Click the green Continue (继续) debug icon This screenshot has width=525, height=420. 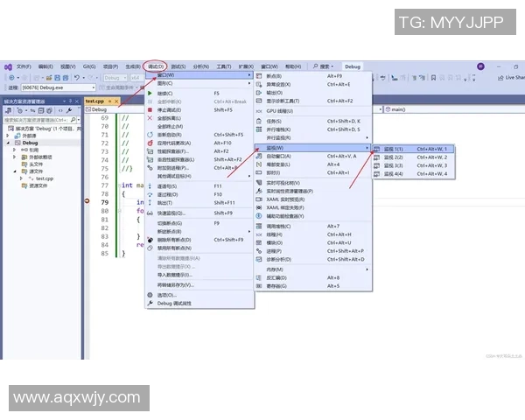click(x=150, y=93)
